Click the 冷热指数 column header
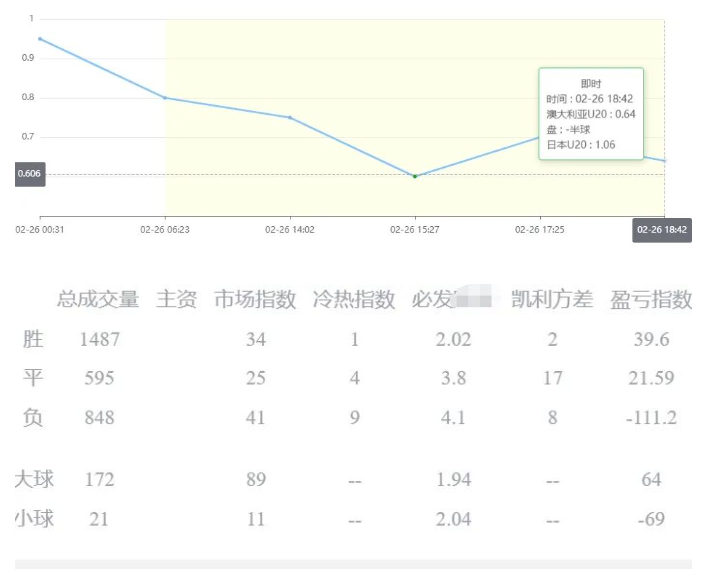 pyautogui.click(x=354, y=299)
